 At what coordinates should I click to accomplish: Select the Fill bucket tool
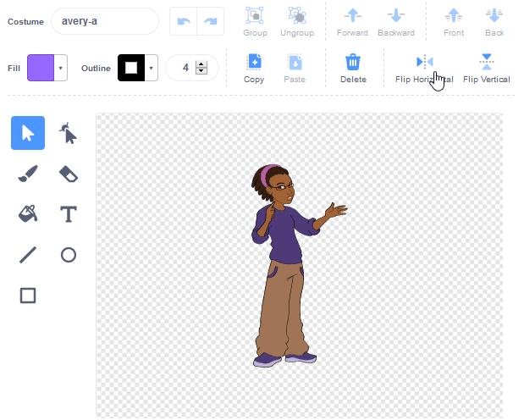coord(28,214)
